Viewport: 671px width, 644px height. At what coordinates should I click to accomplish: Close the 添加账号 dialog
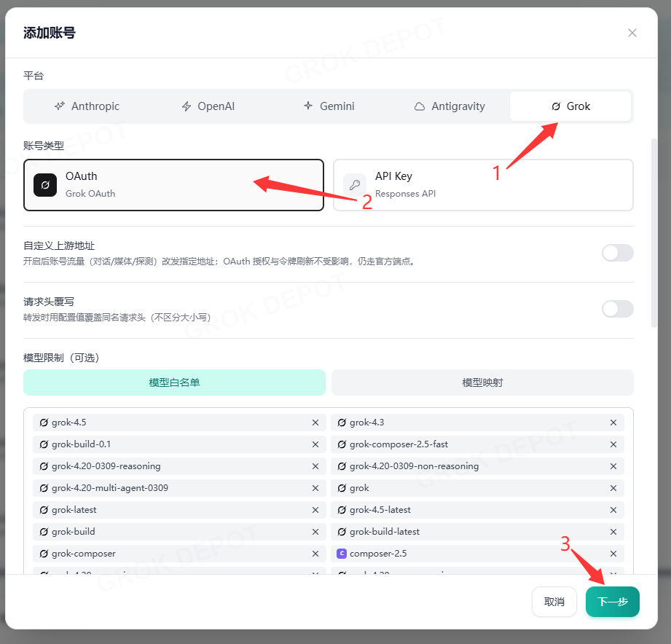(x=632, y=33)
